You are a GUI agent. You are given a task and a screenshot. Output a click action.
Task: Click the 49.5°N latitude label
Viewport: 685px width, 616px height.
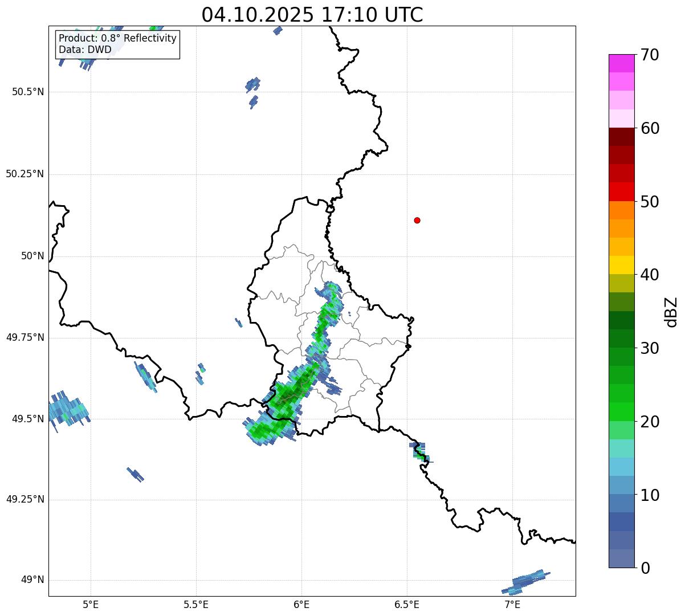point(28,419)
